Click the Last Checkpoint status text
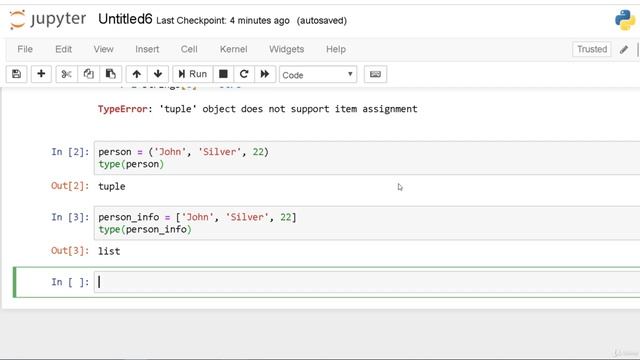 point(223,20)
